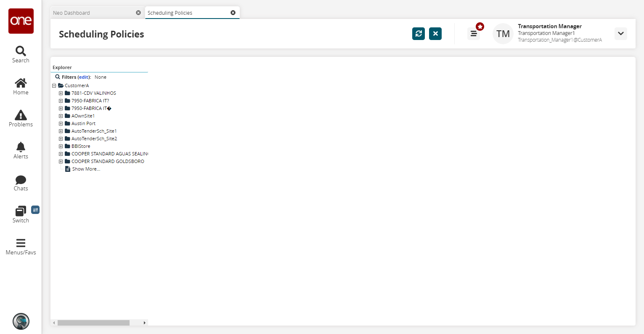Expand COOPER STANDARD AGUAS SEALING node
The width and height of the screenshot is (644, 334).
coord(61,154)
